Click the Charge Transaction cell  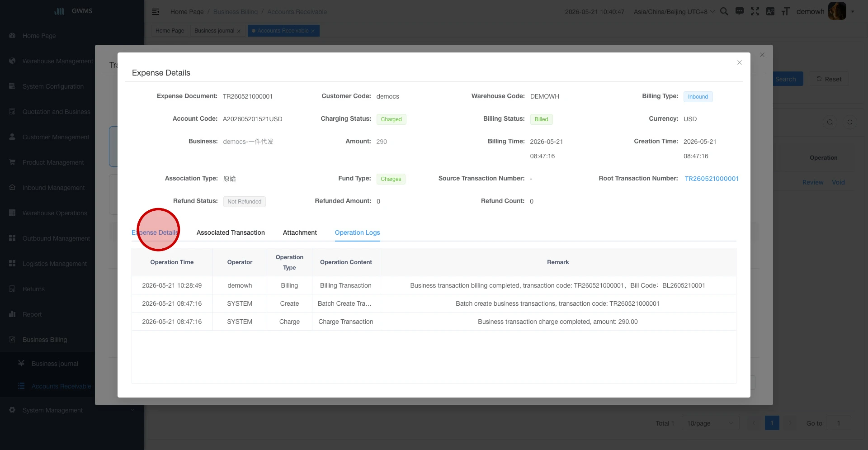pyautogui.click(x=346, y=322)
